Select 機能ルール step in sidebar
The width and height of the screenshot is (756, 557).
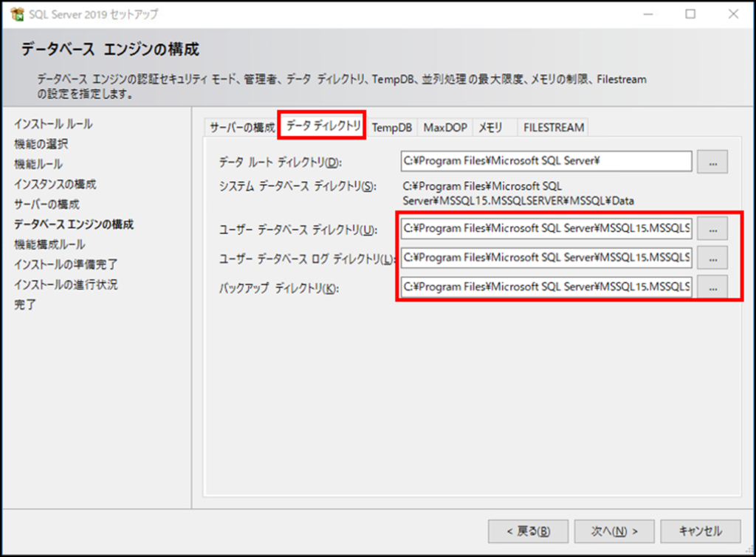tap(38, 164)
